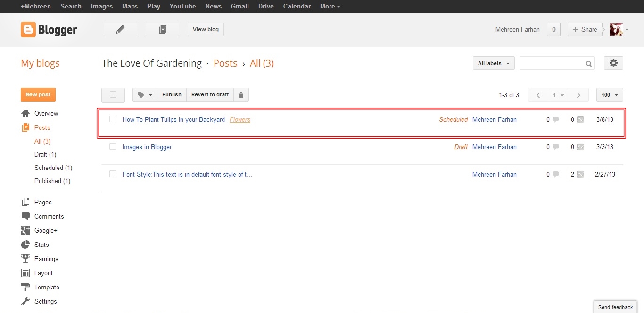Image resolution: width=644 pixels, height=313 pixels.
Task: Click Revert to draft button
Action: coord(210,95)
